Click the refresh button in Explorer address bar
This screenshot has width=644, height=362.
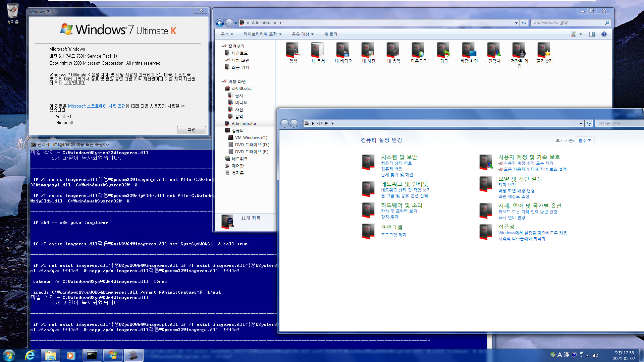click(524, 23)
